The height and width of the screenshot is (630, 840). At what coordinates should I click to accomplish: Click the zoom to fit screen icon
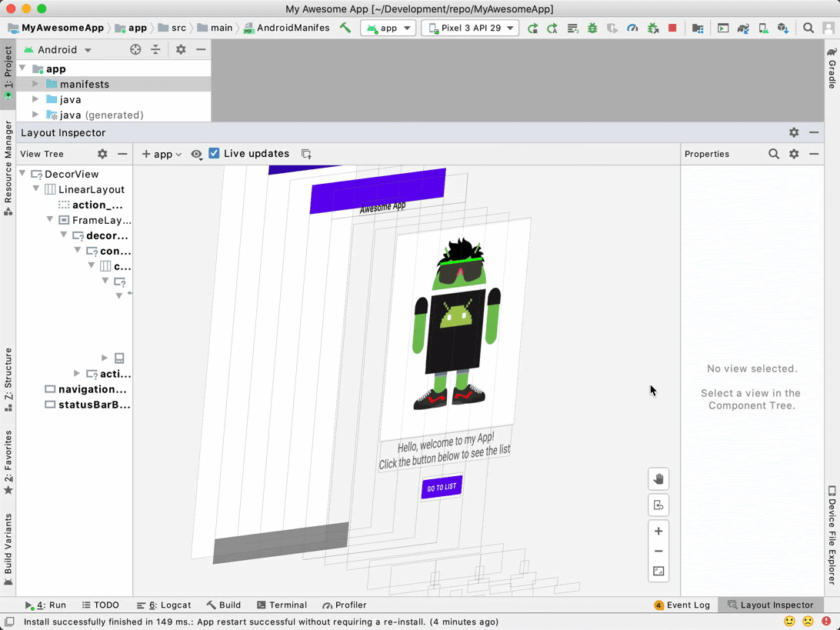(658, 572)
